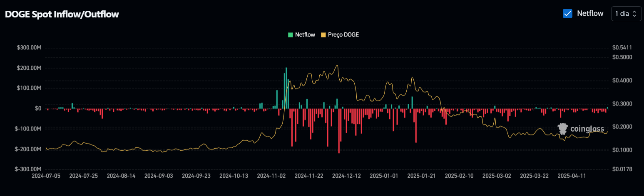Click the $0.0178 right axis price label

(x=622, y=169)
